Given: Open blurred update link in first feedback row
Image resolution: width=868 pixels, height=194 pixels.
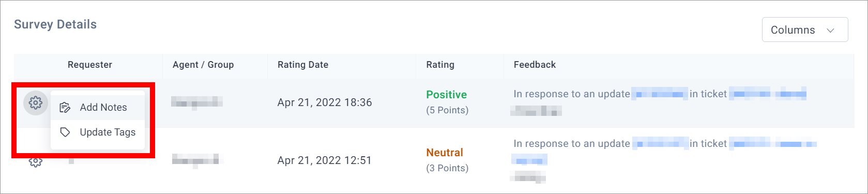Looking at the screenshot, I should click(x=660, y=94).
